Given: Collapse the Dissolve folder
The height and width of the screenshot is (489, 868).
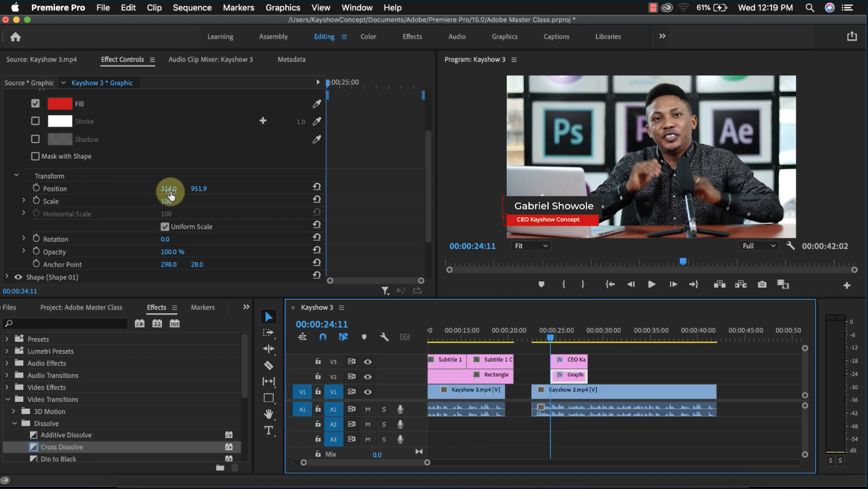Looking at the screenshot, I should click(14, 423).
